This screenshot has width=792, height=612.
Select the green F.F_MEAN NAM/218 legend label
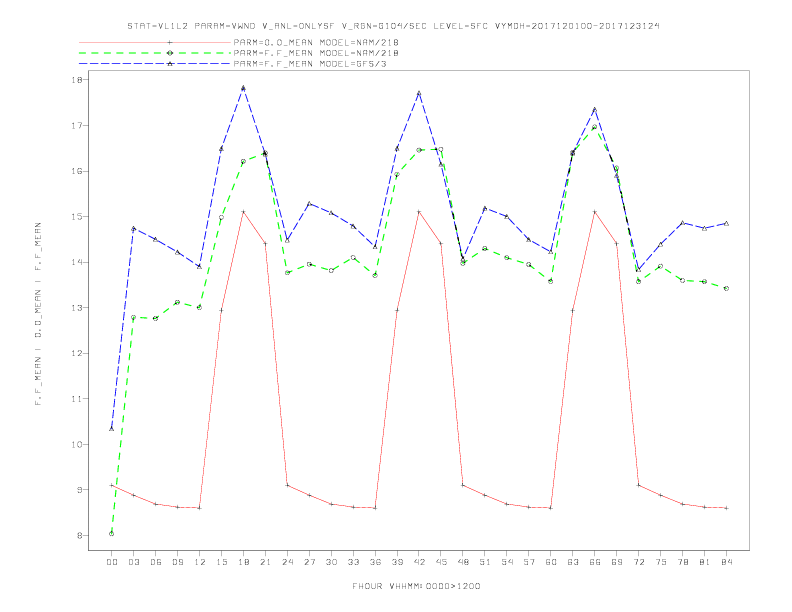click(x=316, y=53)
